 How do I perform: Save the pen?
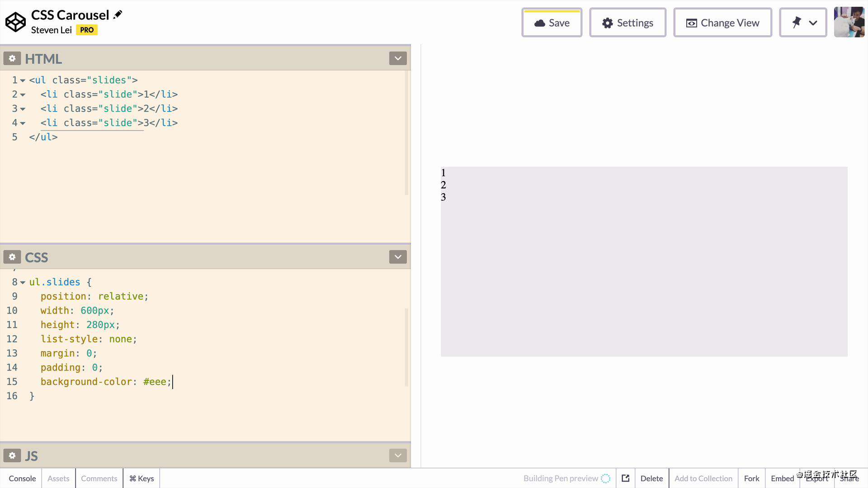(552, 23)
